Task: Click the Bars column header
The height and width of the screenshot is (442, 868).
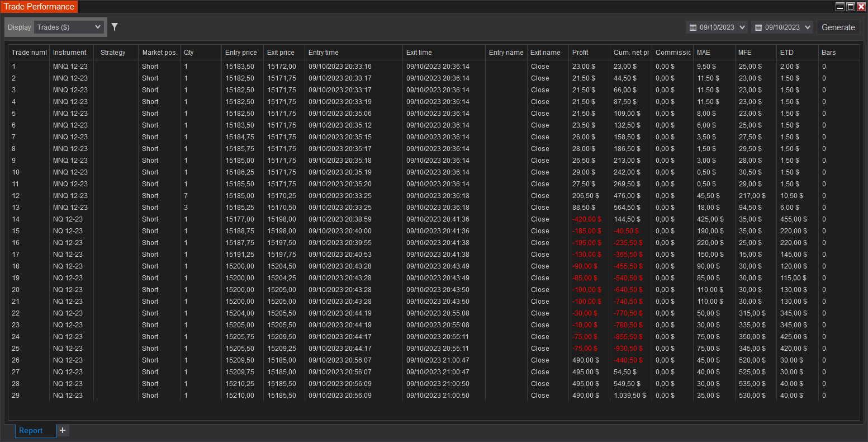Action: [839, 53]
